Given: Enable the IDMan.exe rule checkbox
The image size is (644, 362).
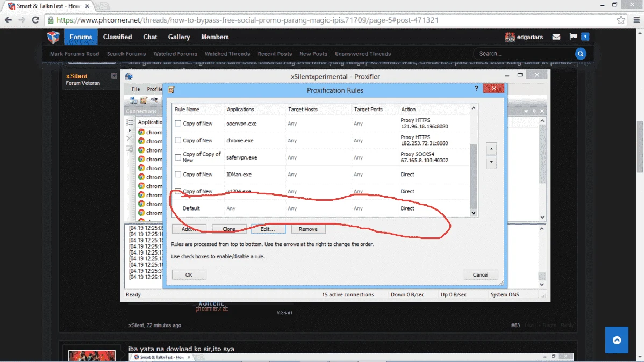Looking at the screenshot, I should (178, 175).
